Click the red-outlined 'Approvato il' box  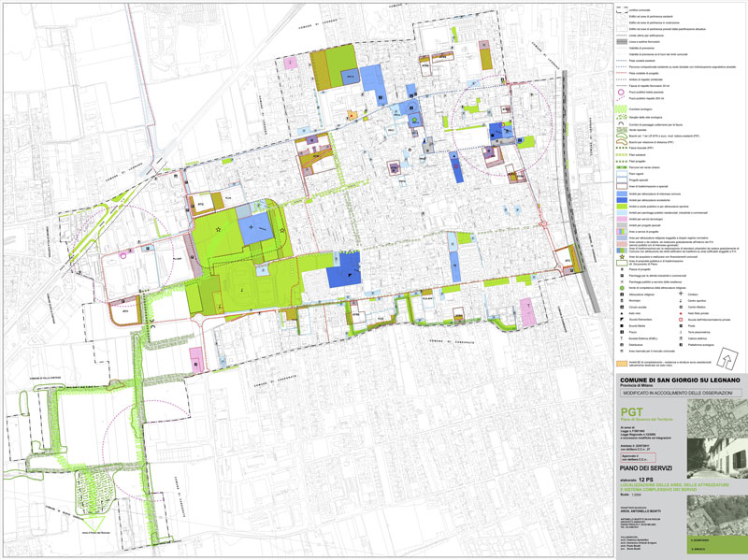[x=639, y=458]
